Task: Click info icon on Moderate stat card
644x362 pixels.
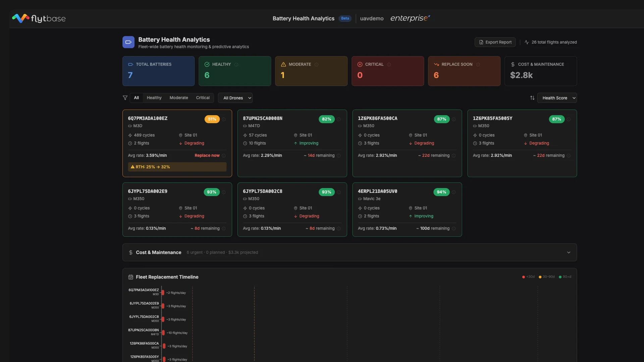Action: [x=316, y=64]
